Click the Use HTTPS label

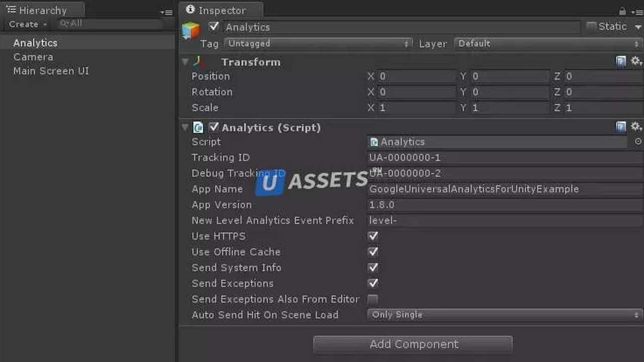[x=218, y=236]
